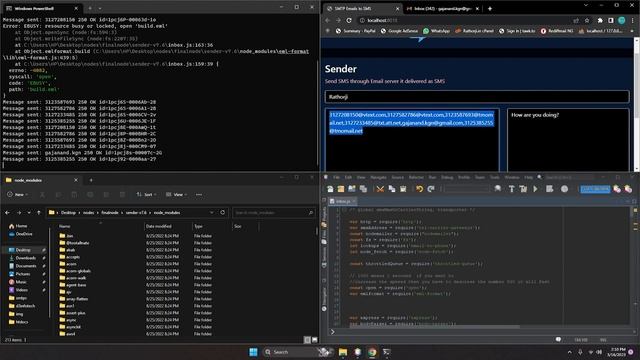Click the Clean and Build icon in NetBeans
640x360 pixels.
[x=523, y=189]
